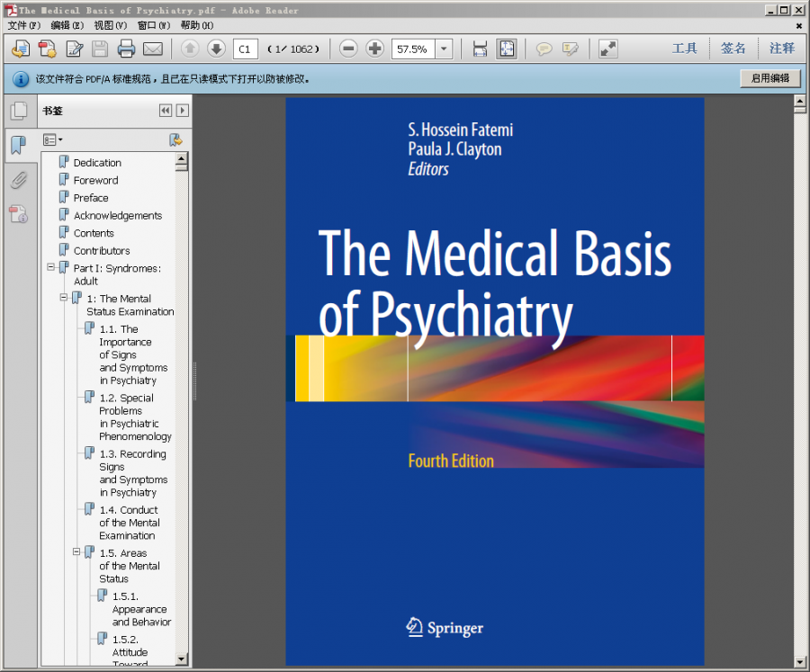Collapse the Part I: Syndromes node

(x=50, y=267)
